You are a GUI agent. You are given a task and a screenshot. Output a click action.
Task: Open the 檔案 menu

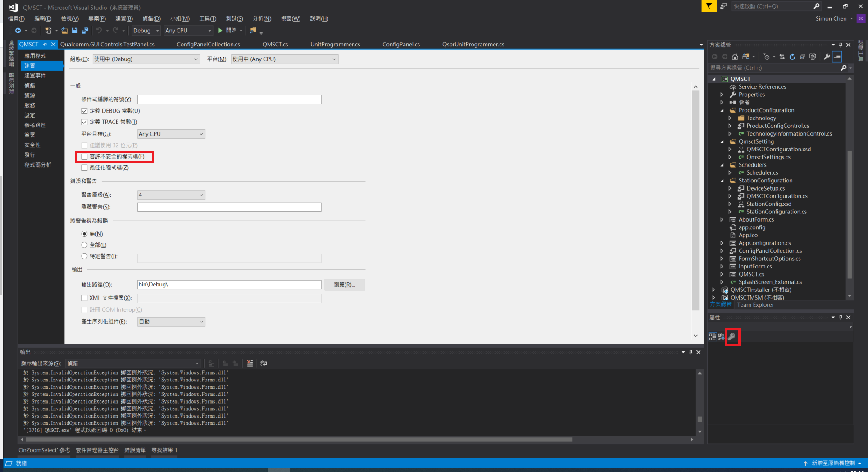[16, 18]
